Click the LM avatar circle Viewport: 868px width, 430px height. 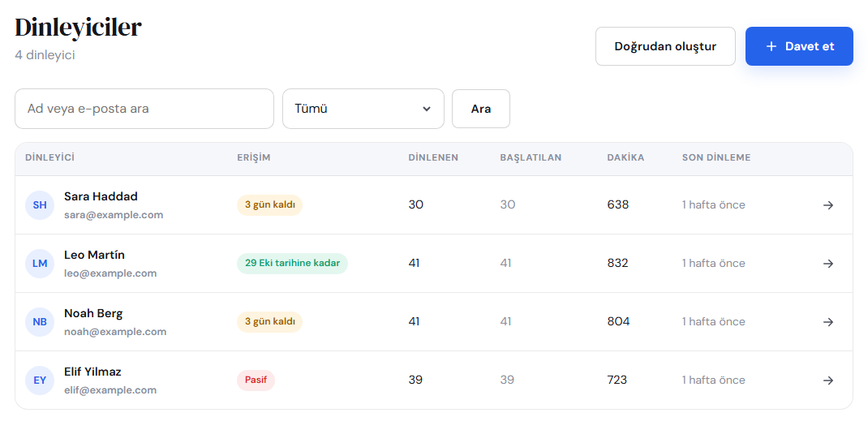(x=40, y=264)
